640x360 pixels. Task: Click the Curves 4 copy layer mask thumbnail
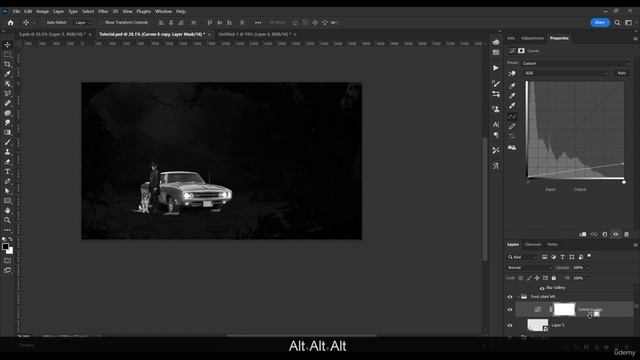coord(564,309)
